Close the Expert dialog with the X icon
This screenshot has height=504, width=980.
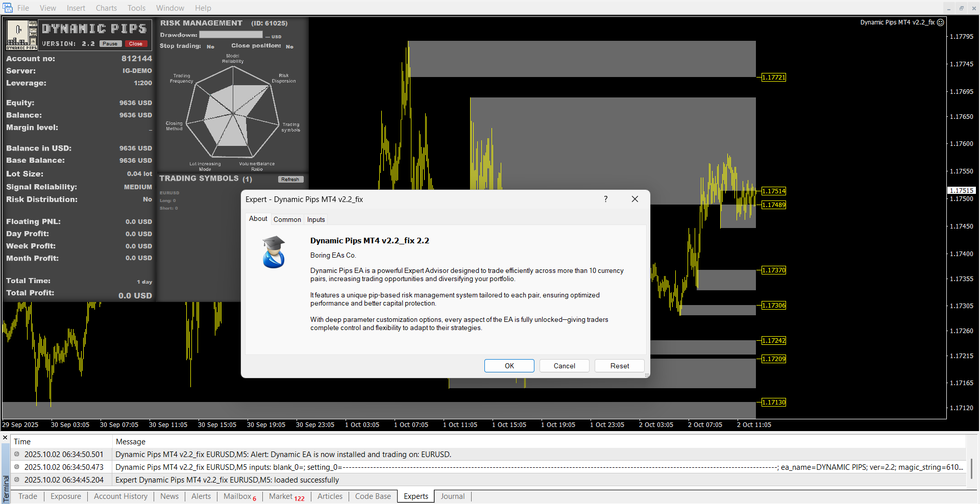(635, 199)
